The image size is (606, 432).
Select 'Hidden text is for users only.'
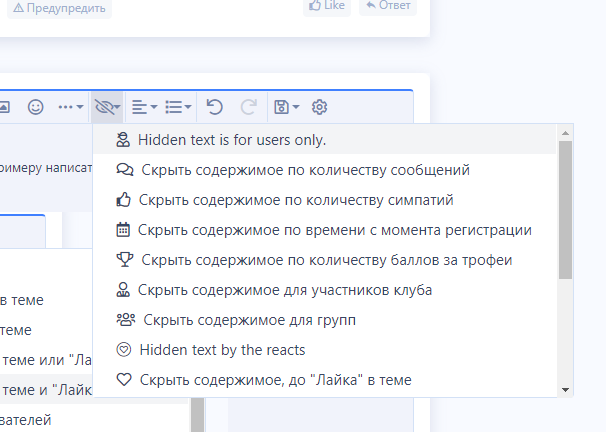coord(232,139)
